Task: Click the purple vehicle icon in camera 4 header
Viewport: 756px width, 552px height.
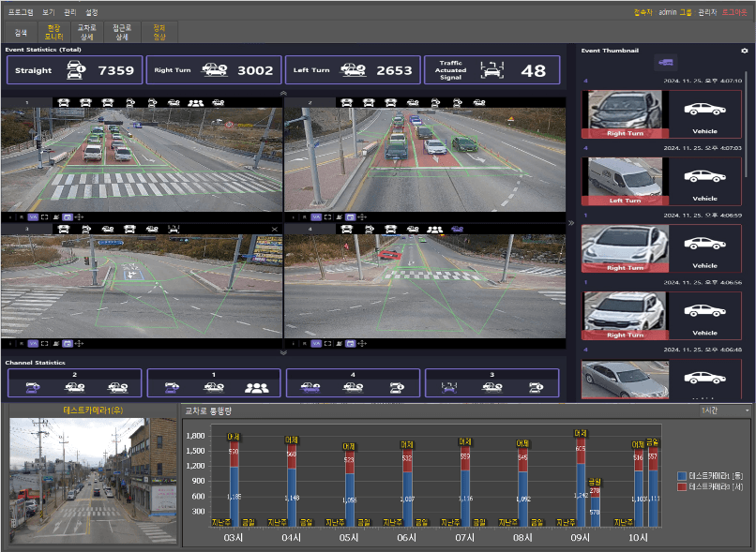Action: point(457,230)
